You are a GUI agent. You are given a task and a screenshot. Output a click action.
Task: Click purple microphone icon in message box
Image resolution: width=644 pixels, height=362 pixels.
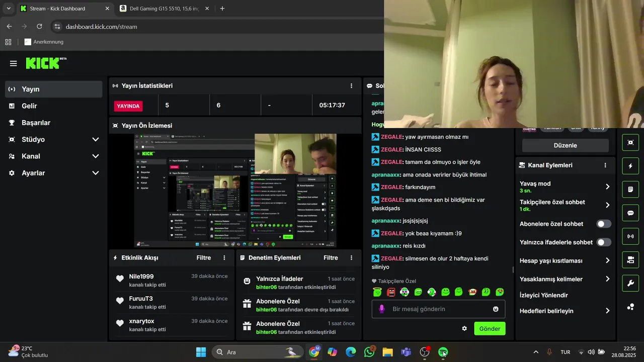[382, 309]
